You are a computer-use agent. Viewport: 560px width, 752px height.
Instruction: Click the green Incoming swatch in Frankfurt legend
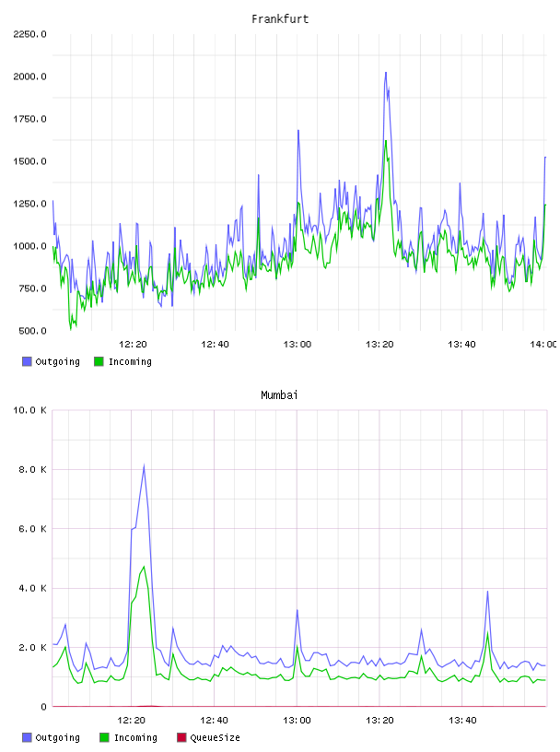tap(99, 361)
